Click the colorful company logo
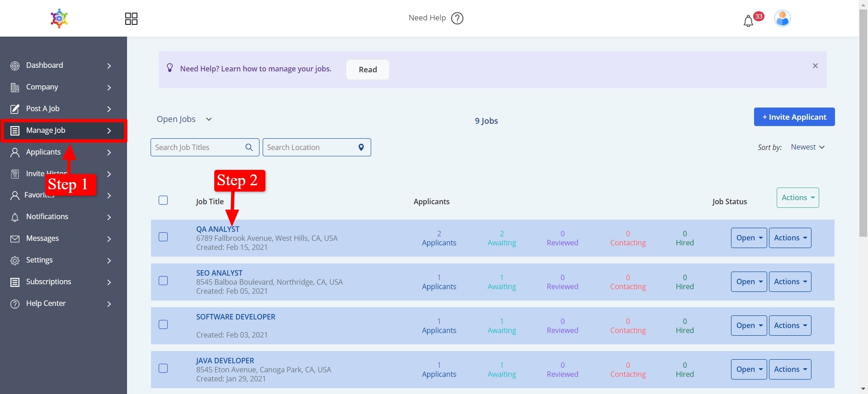The image size is (868, 394). pos(59,19)
